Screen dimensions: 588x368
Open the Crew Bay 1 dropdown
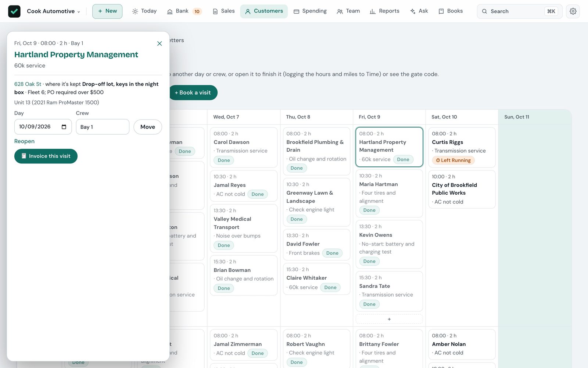103,127
